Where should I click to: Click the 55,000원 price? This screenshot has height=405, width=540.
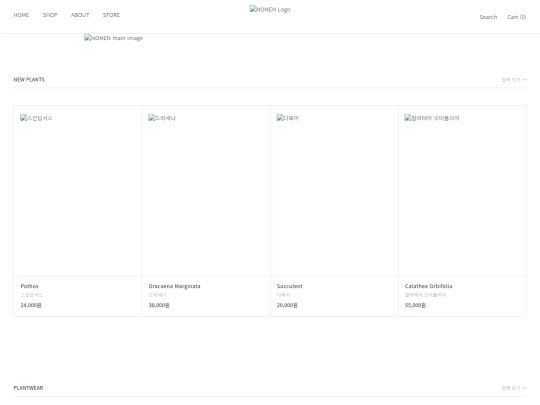coord(415,305)
